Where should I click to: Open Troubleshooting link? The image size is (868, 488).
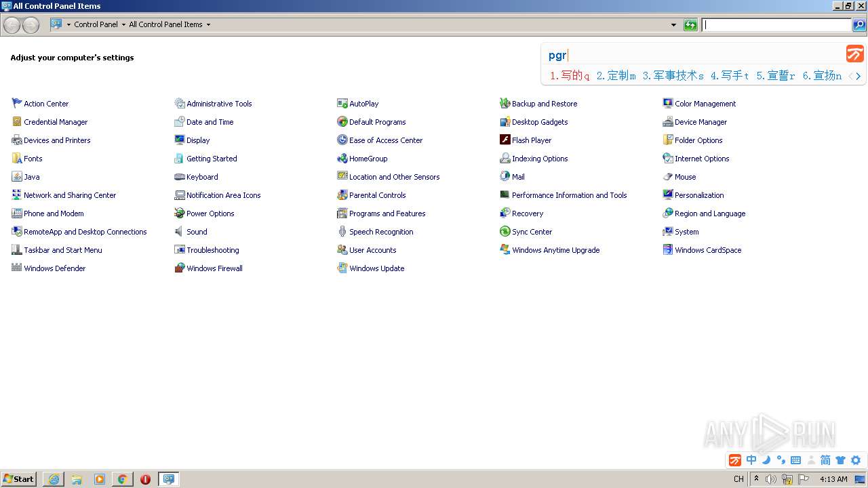tap(212, 250)
